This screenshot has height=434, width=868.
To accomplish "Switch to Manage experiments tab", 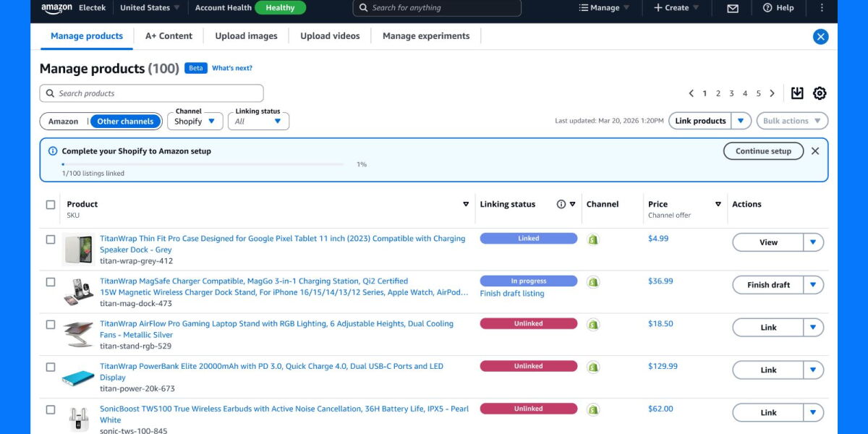I will [x=426, y=36].
